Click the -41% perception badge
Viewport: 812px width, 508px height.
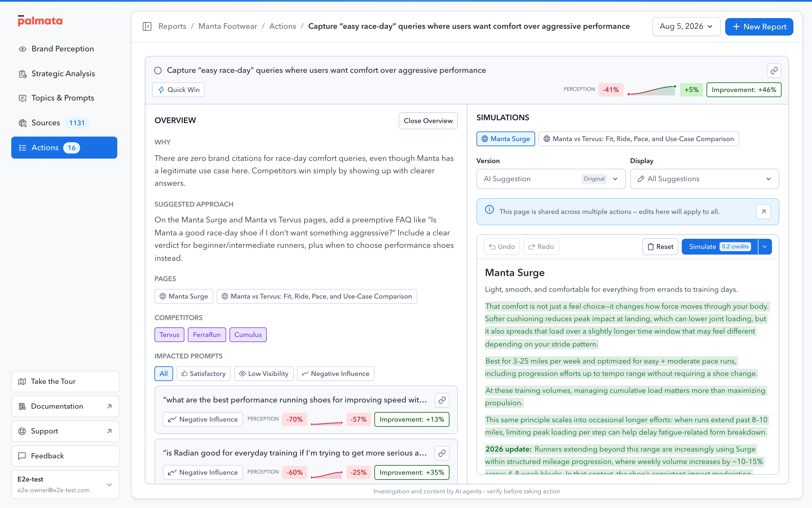pyautogui.click(x=611, y=90)
